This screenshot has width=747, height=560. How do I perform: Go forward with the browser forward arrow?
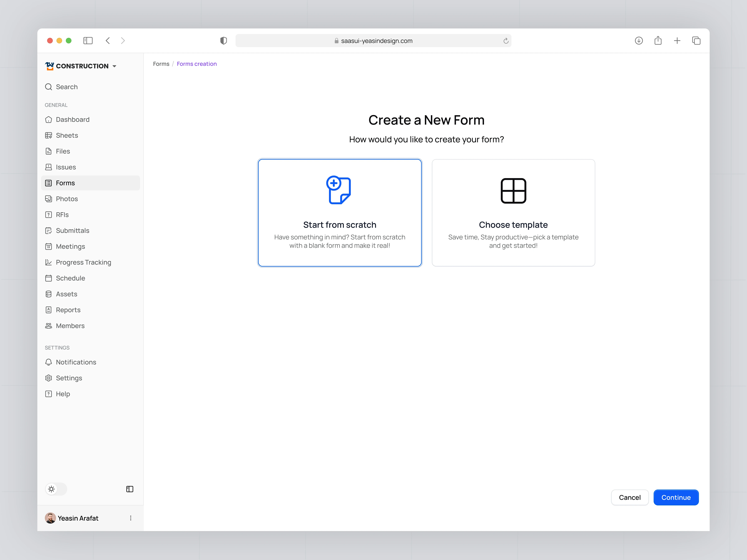(x=123, y=40)
